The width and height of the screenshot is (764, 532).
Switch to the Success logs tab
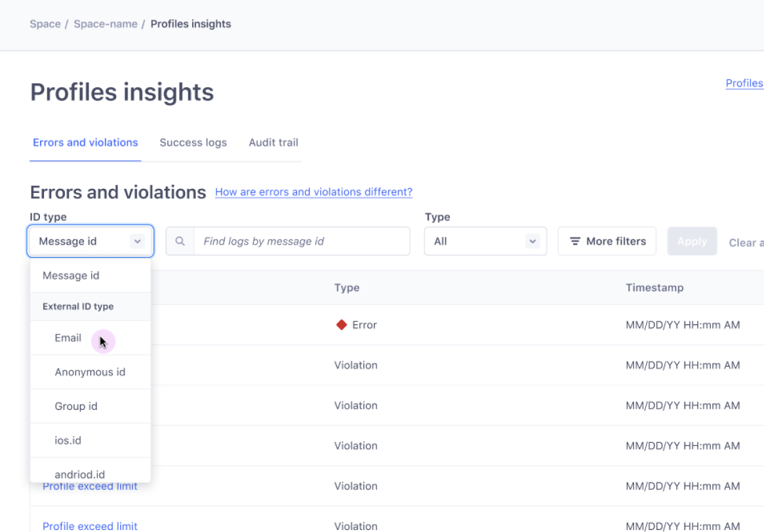point(193,142)
